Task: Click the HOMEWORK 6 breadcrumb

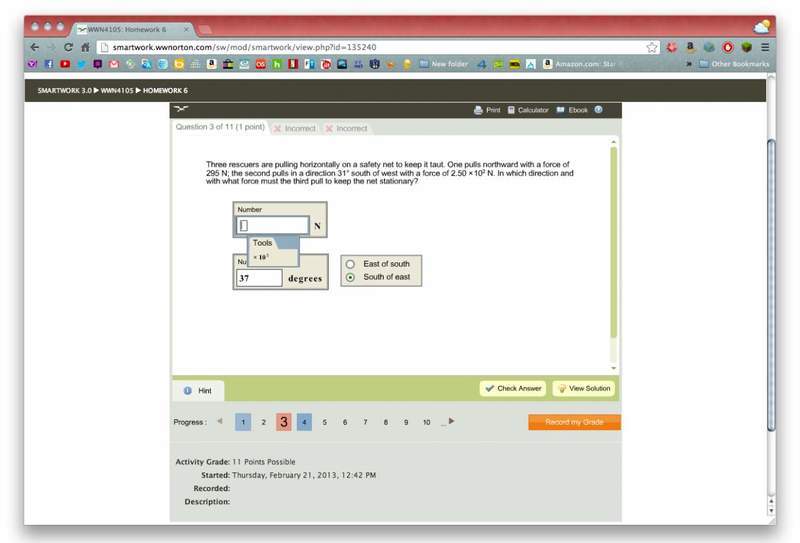Action: point(165,90)
